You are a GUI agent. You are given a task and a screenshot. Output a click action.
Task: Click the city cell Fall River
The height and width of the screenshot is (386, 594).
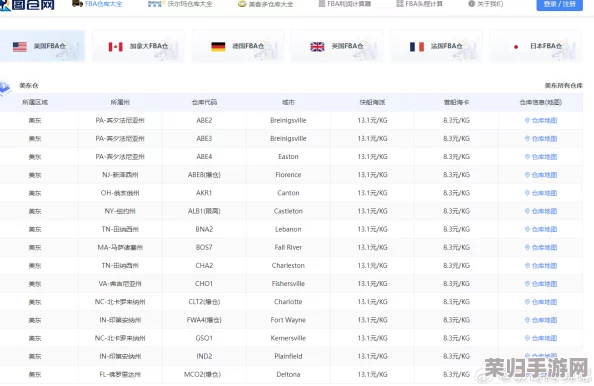click(288, 247)
